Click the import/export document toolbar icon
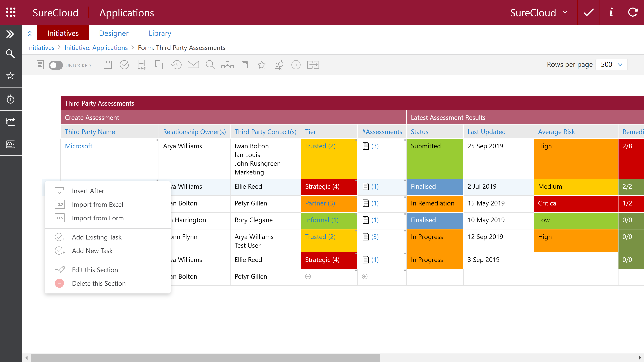The height and width of the screenshot is (362, 644). pos(142,65)
